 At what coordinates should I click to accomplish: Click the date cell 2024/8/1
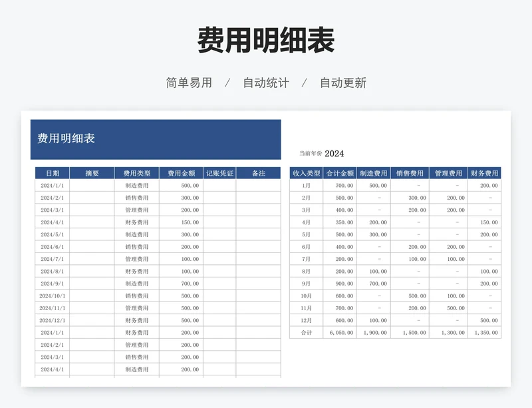click(x=53, y=271)
